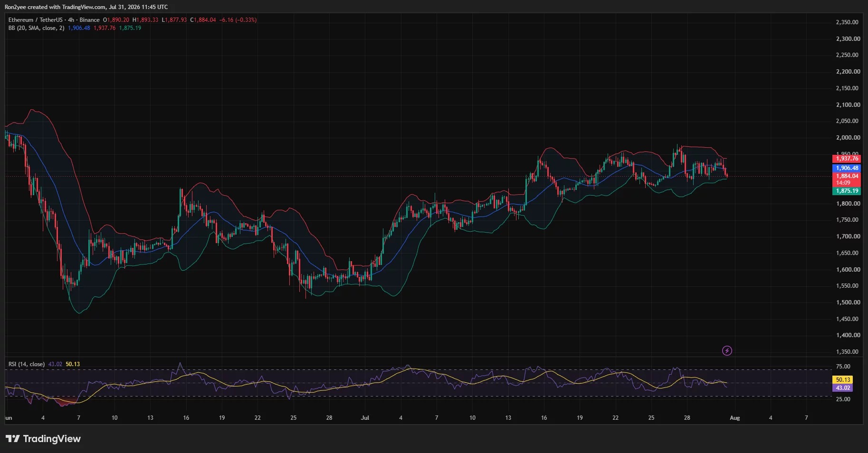Screen dimensions: 868x453
Task: Click the 14:09 candle countdown label
Action: [843, 183]
